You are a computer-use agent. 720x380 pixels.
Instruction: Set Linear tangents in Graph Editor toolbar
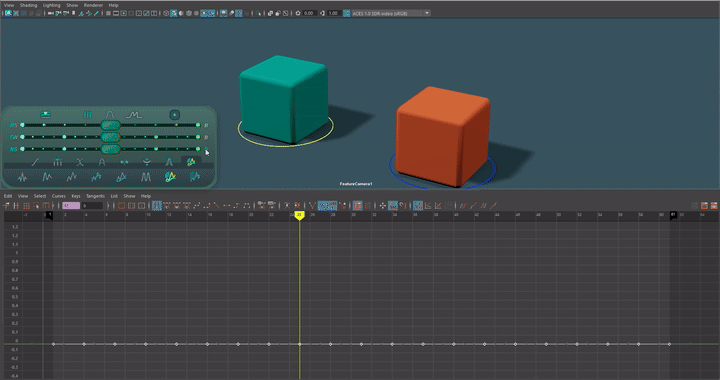216,206
